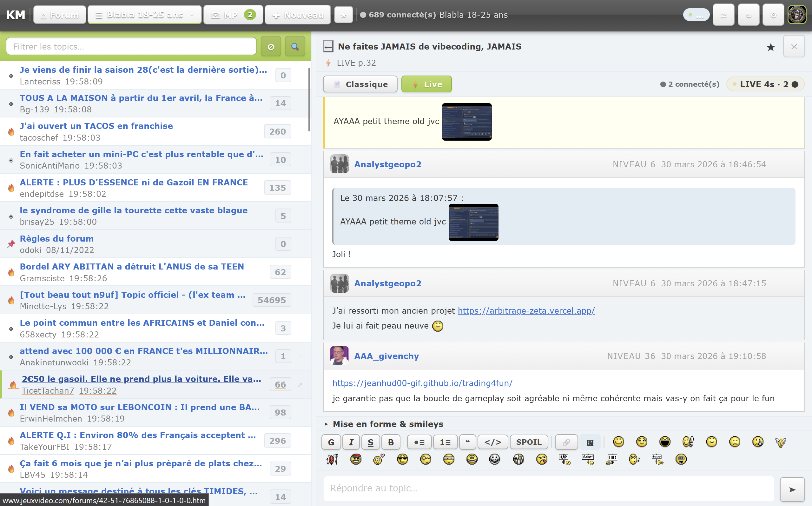Open the Blabla 18-25 ans forum dropdown
This screenshot has width=812, height=506.
coord(144,15)
